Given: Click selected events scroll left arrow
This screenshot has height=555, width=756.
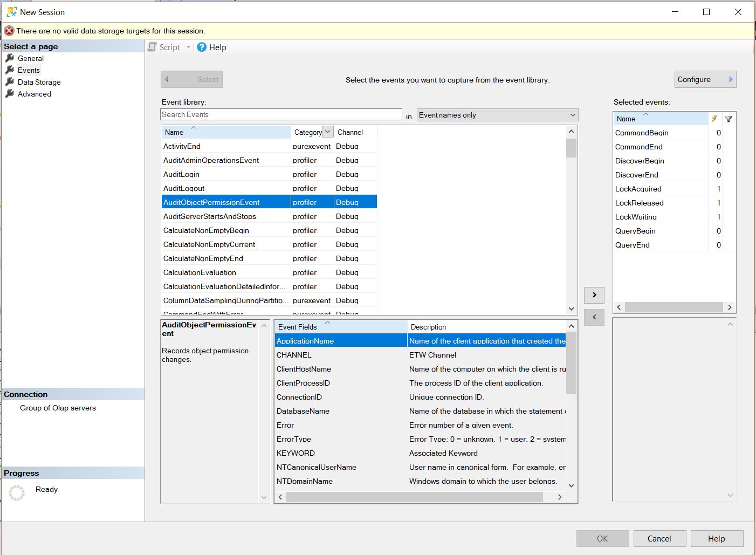Looking at the screenshot, I should tap(619, 307).
